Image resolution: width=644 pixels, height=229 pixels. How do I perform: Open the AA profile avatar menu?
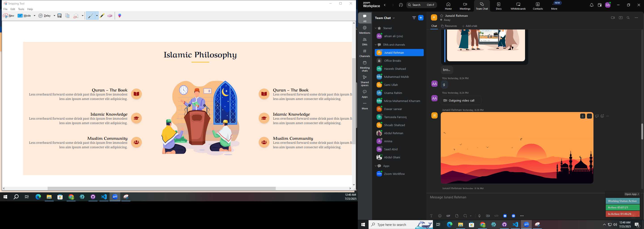point(608,5)
